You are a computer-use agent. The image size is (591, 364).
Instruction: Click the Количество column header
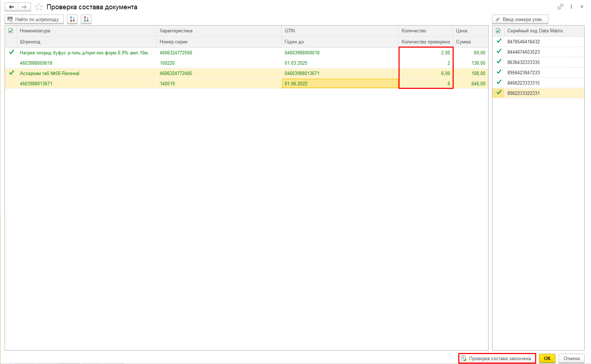coord(414,31)
